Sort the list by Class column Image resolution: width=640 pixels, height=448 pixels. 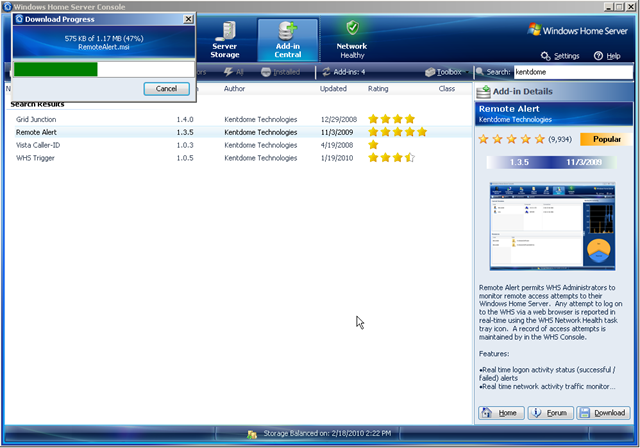447,89
